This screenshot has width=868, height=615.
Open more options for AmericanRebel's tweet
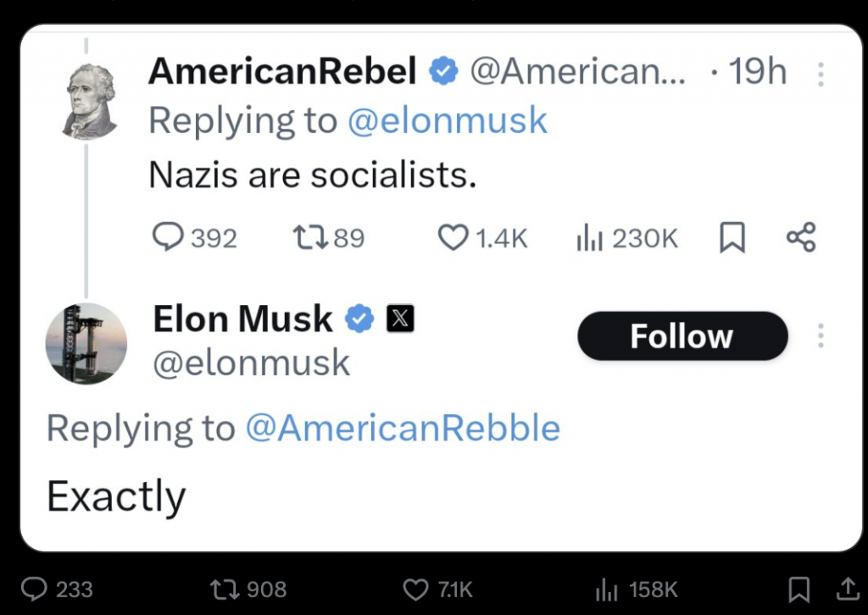(821, 75)
